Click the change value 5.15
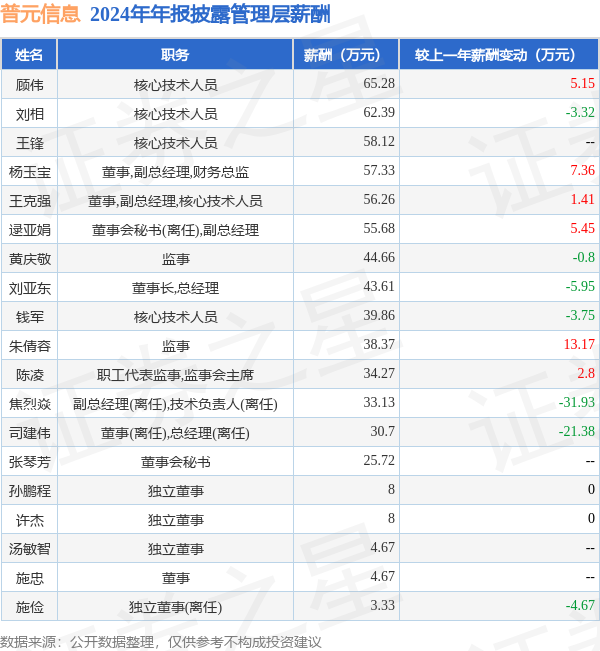 click(582, 83)
